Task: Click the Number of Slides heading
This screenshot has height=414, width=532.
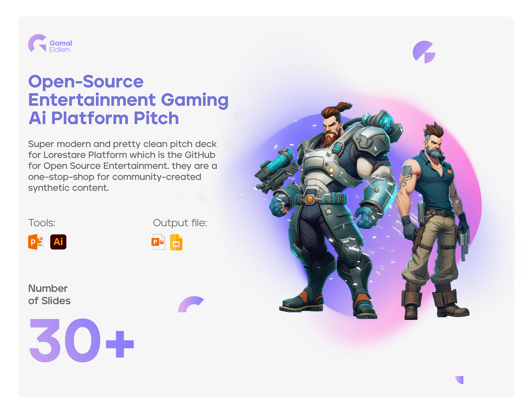Action: (x=49, y=294)
